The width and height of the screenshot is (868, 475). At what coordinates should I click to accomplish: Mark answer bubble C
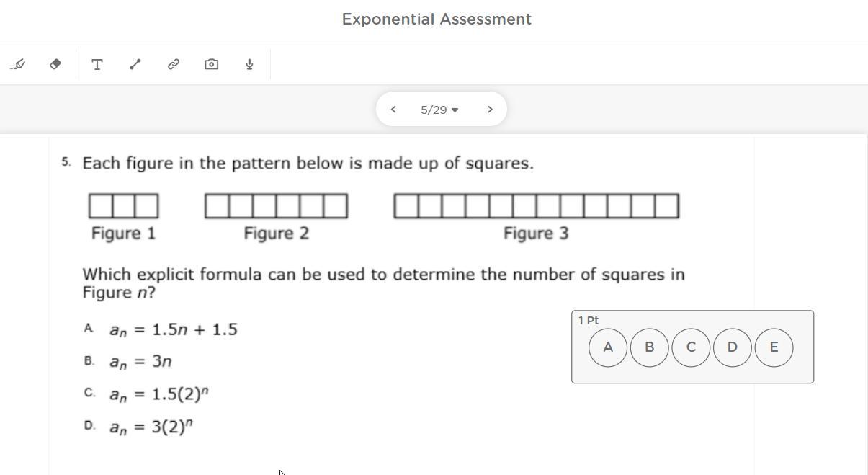[x=691, y=347]
